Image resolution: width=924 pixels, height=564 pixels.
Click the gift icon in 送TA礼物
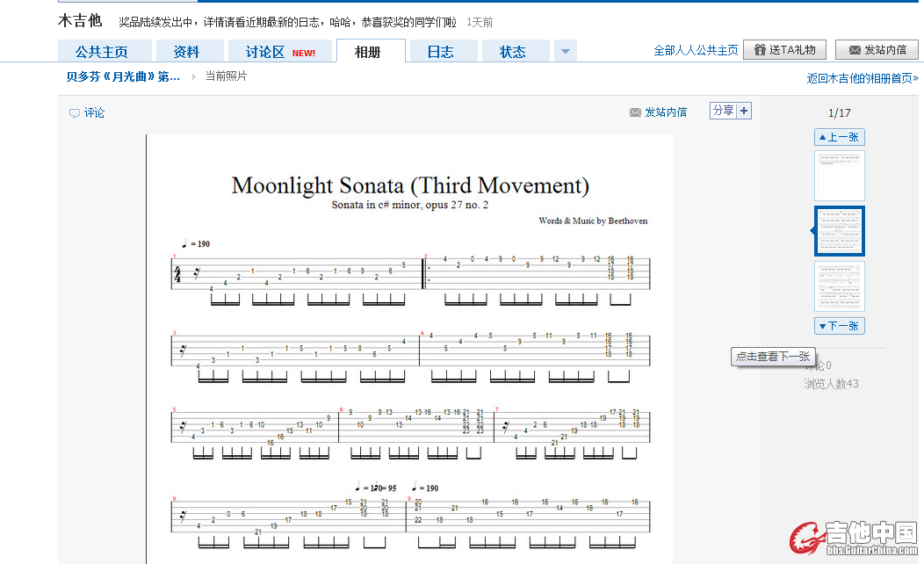point(760,49)
